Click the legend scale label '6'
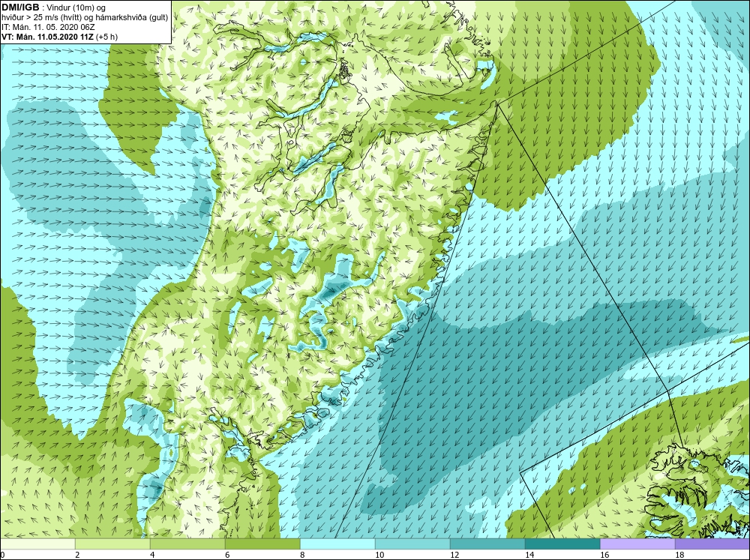 pos(227,555)
